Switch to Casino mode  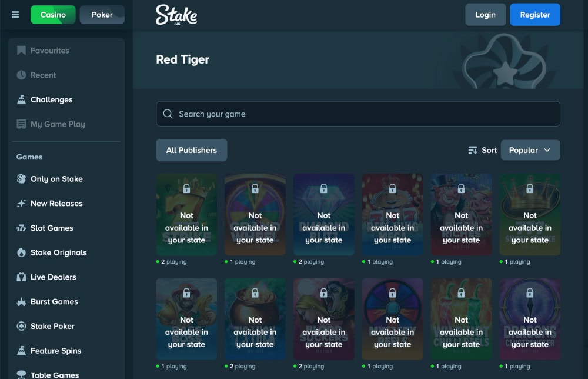coord(53,15)
